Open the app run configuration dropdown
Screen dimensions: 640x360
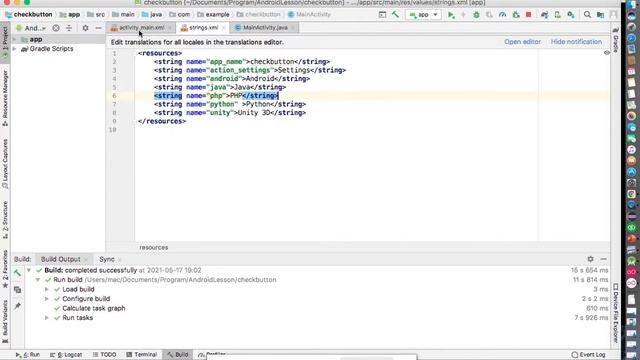pyautogui.click(x=423, y=15)
